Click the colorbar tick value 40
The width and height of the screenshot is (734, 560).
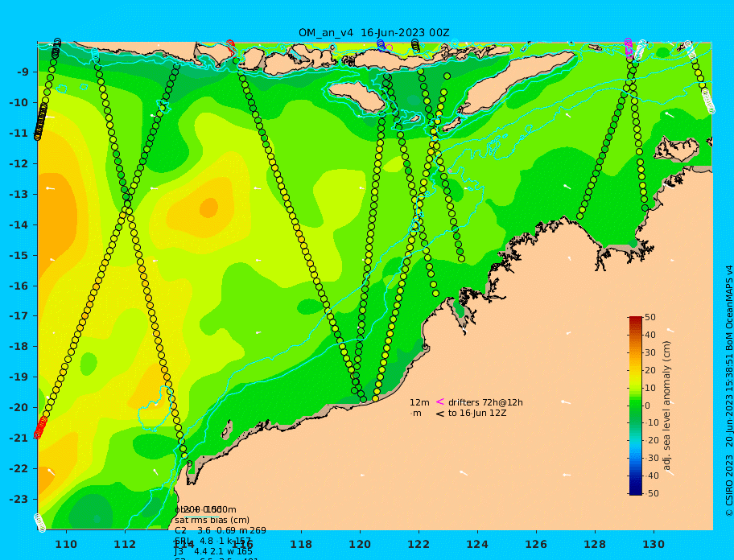tap(650, 335)
